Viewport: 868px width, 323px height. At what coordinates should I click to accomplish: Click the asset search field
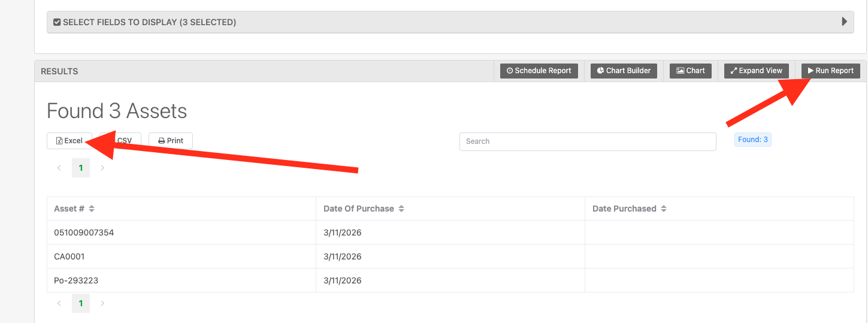pos(587,141)
